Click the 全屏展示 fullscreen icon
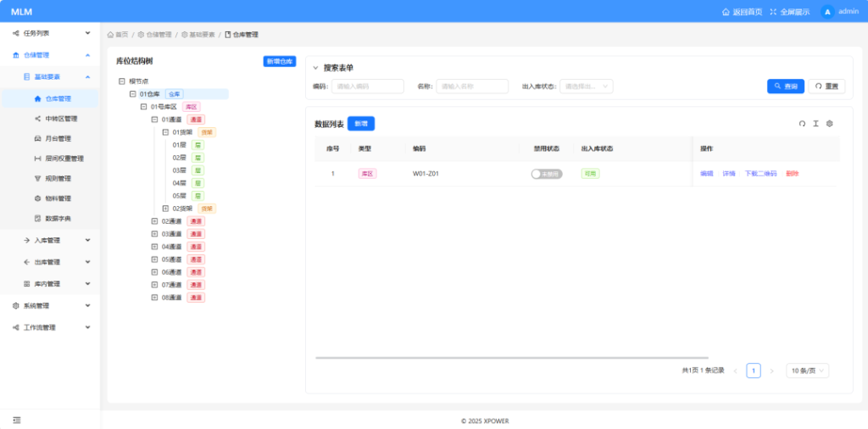Image resolution: width=868 pixels, height=429 pixels. (x=773, y=12)
